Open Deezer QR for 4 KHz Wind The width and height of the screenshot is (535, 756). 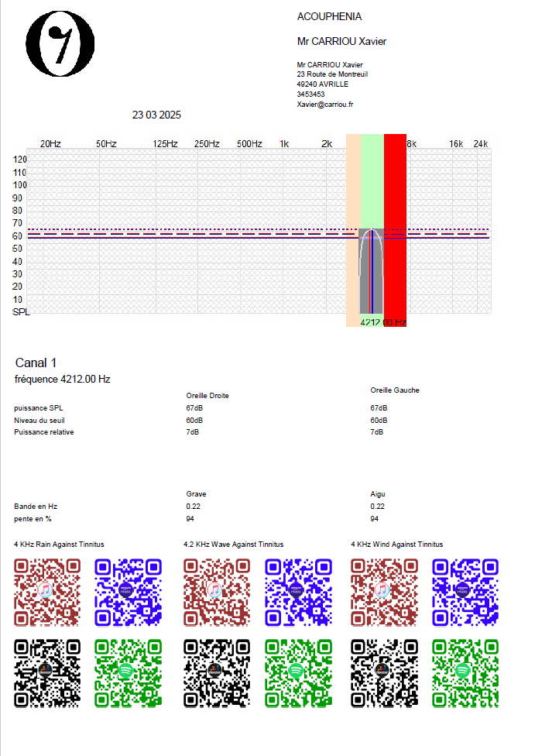(x=384, y=673)
